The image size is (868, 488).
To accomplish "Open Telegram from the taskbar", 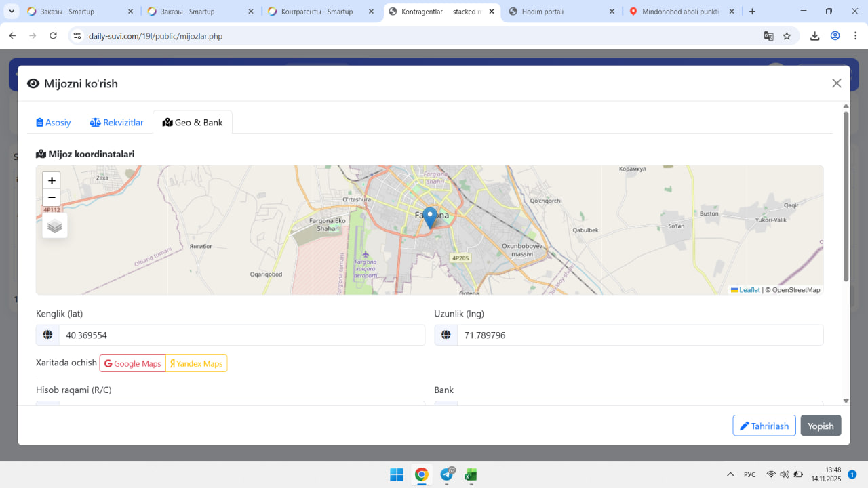I will pos(447,474).
